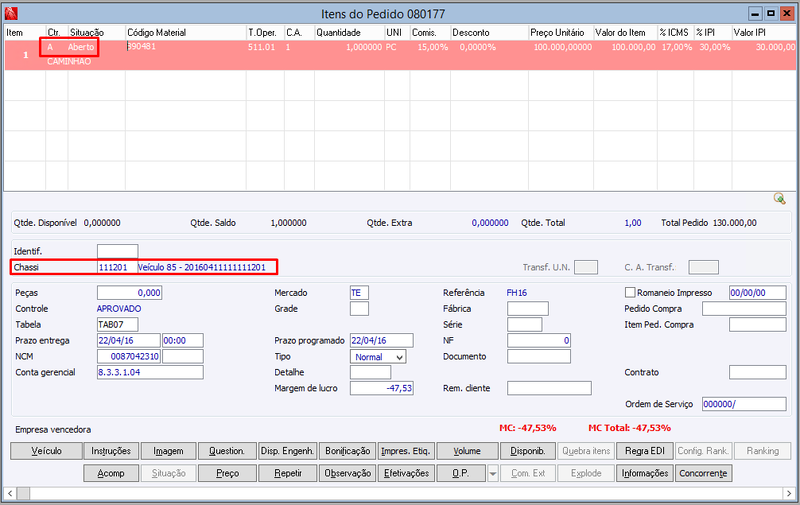Click the magnifier search icon below the grid

pos(779,198)
